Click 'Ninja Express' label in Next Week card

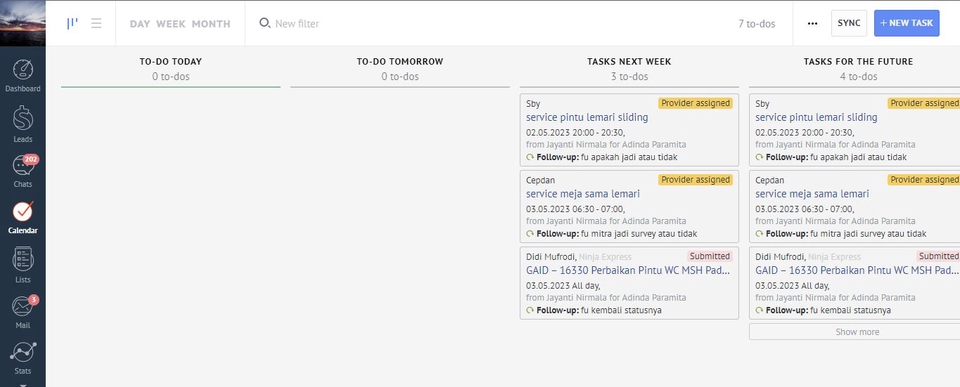coord(605,257)
